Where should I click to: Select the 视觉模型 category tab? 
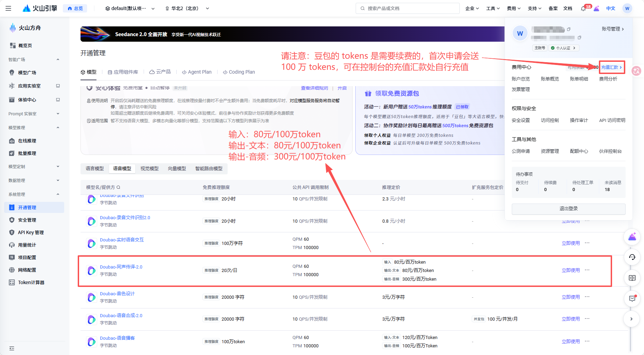(x=150, y=168)
